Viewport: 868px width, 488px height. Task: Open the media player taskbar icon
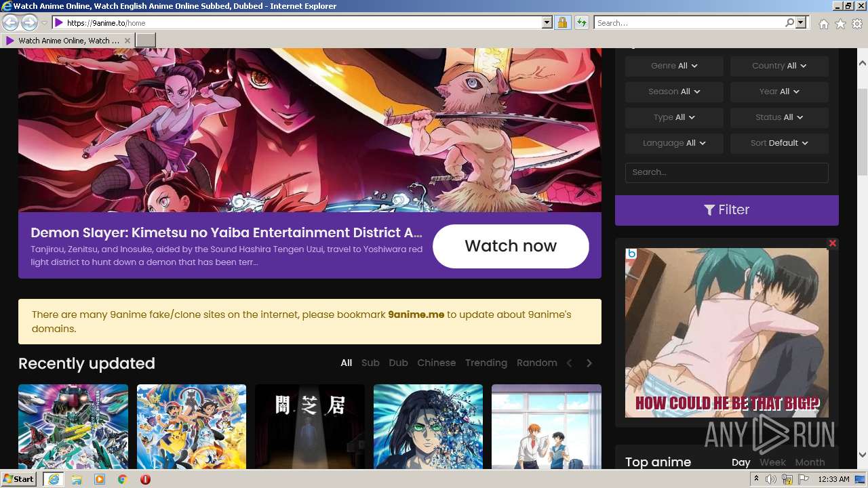pos(100,479)
